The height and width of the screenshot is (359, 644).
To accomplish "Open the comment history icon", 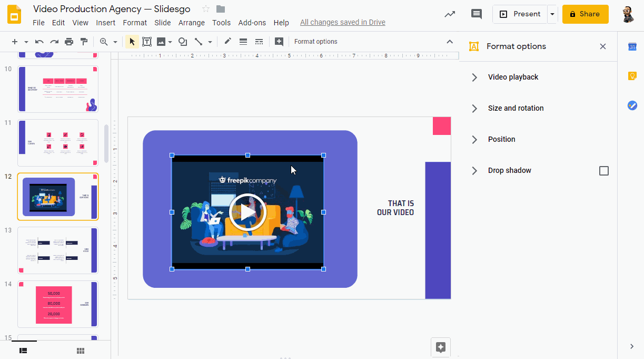I will point(477,14).
